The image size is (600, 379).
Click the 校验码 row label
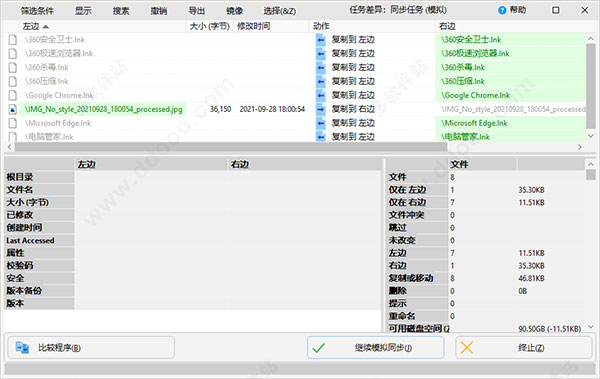coord(20,265)
